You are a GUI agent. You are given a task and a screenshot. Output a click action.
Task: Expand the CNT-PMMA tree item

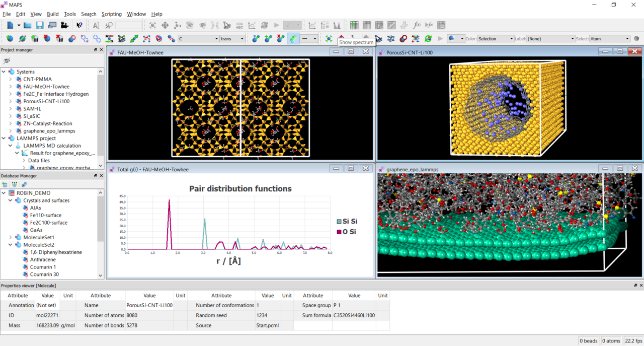point(11,79)
